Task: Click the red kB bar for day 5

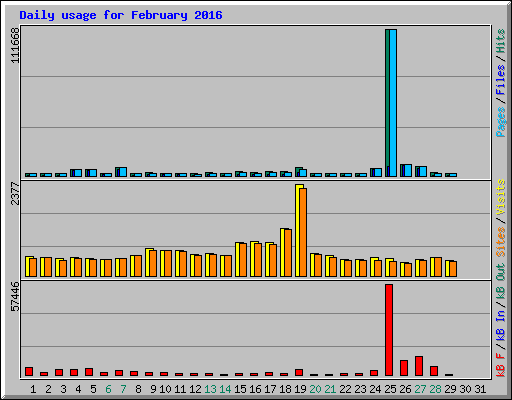Action: [89, 372]
